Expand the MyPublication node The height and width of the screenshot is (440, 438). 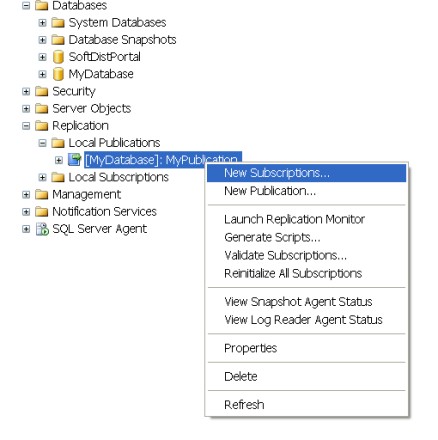59,160
